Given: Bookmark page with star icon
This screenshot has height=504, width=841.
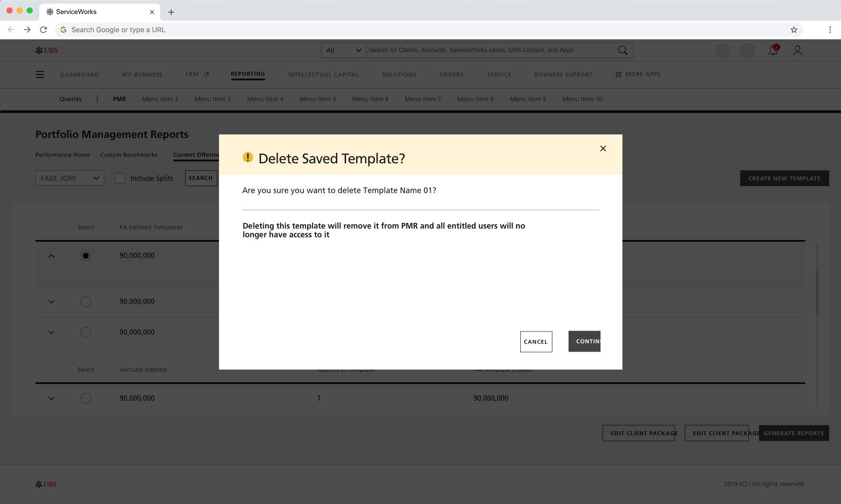Looking at the screenshot, I should click(x=794, y=30).
